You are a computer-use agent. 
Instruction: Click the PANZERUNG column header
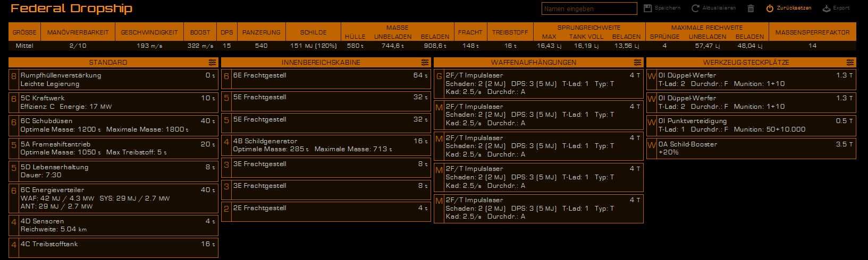261,32
